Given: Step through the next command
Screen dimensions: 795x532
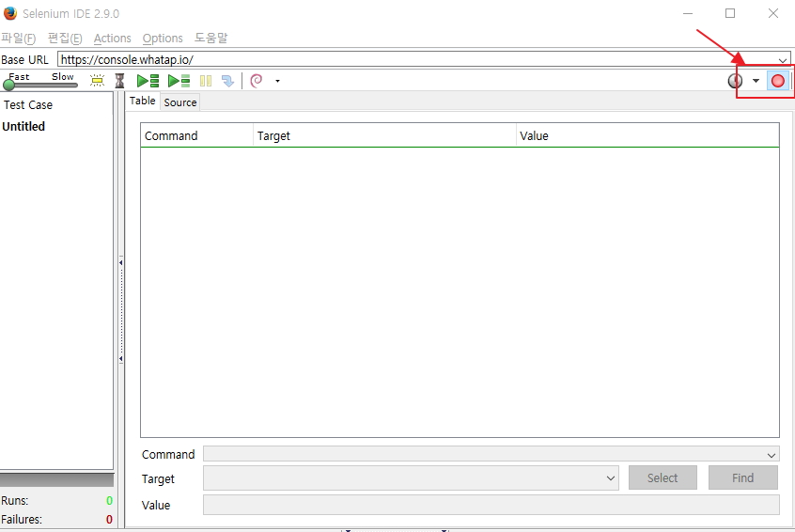Looking at the screenshot, I should (227, 81).
